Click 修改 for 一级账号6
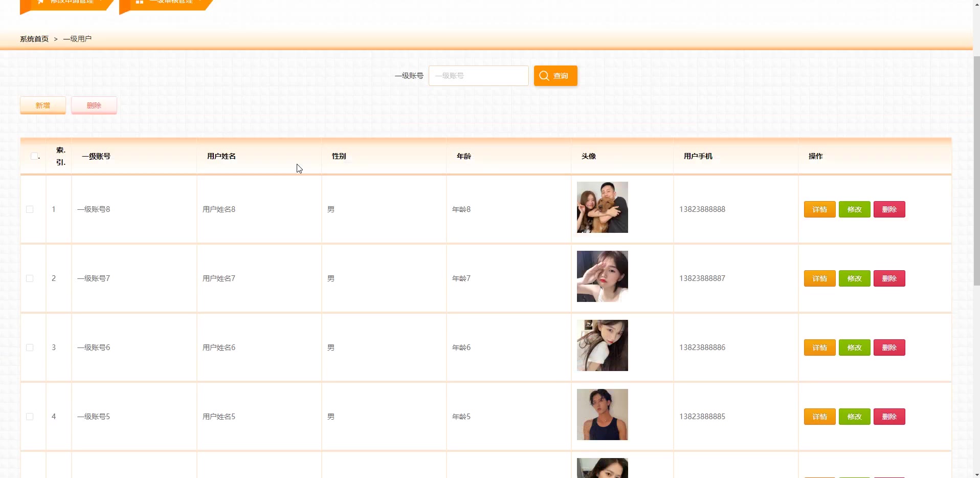This screenshot has width=980, height=478. click(x=855, y=347)
